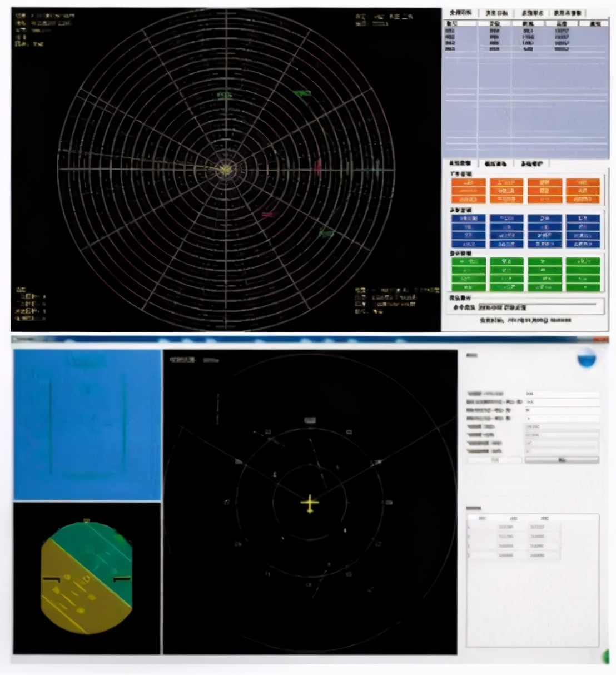Switch to the second tab above the target list table
Screen dimensions: 616x675
pyautogui.click(x=496, y=13)
